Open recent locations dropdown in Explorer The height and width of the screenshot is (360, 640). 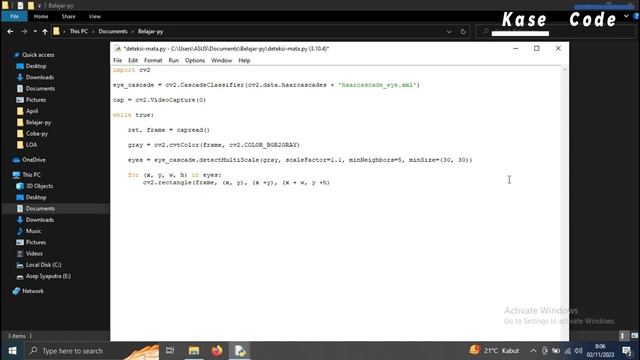(35, 31)
